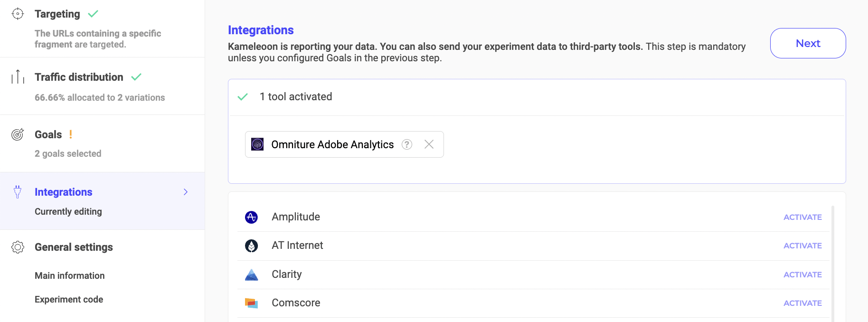Click the Targeting crosshair icon

click(18, 14)
